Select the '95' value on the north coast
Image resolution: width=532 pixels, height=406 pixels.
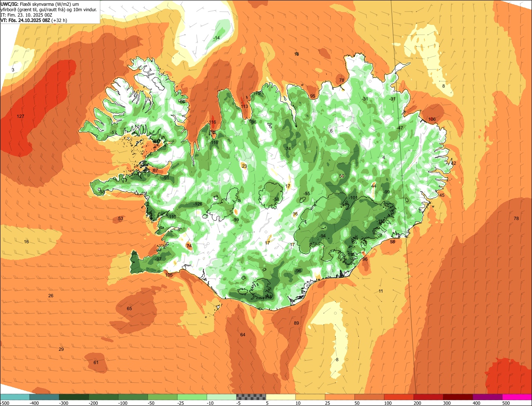point(313,96)
